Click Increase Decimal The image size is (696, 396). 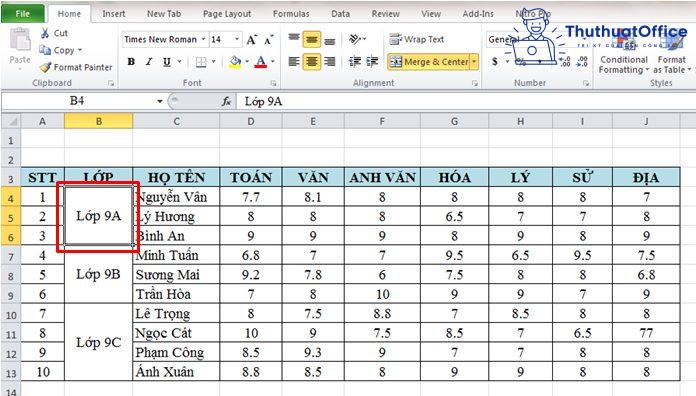pos(565,62)
